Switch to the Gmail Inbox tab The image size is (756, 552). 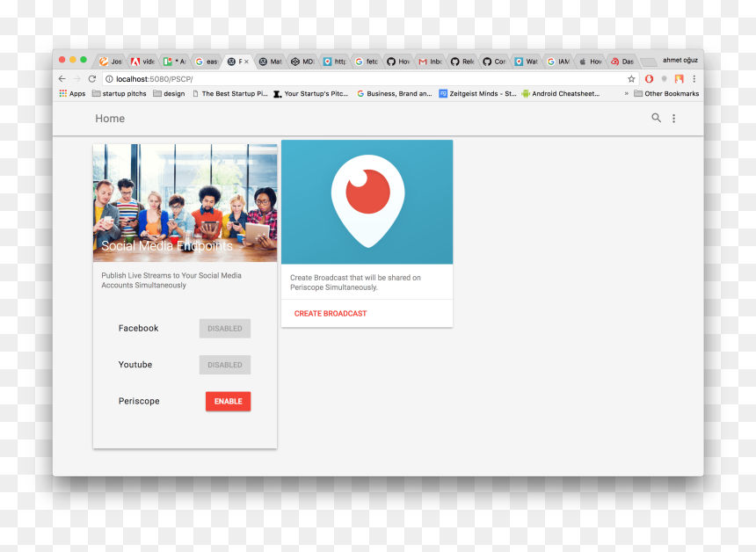click(430, 62)
